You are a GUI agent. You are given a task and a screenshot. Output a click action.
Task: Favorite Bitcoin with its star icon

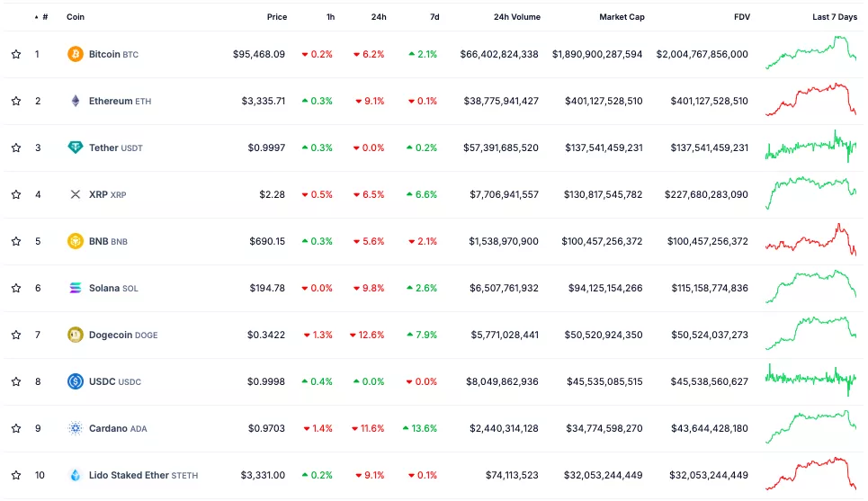click(x=16, y=54)
